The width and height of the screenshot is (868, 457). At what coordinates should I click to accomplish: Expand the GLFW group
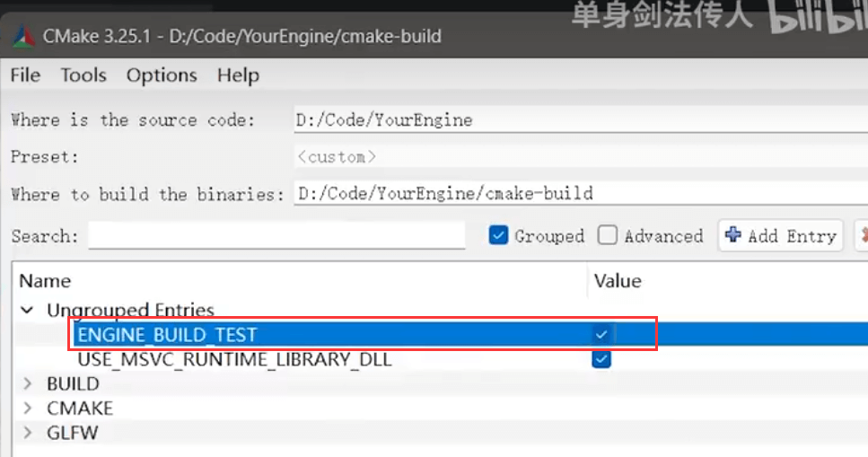coord(27,432)
